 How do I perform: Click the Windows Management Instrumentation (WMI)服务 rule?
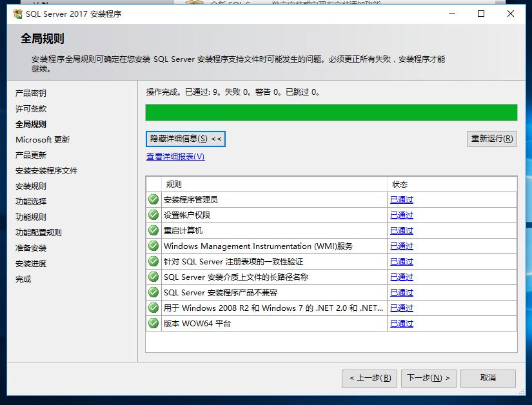pos(258,246)
